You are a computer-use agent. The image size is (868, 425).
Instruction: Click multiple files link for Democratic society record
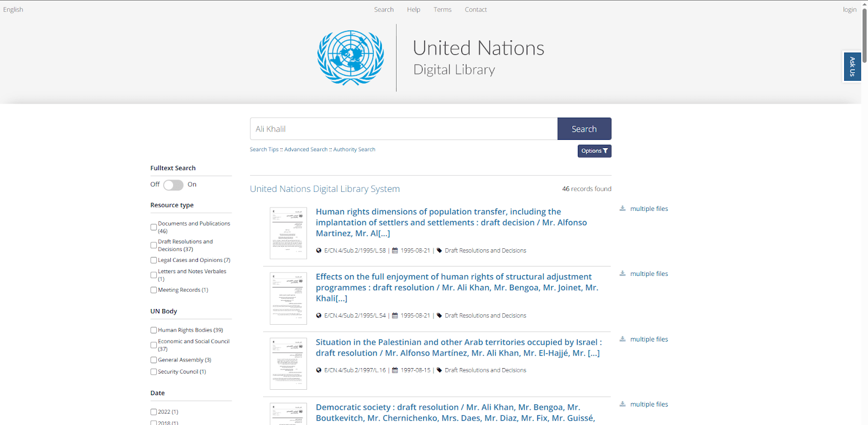coord(649,404)
